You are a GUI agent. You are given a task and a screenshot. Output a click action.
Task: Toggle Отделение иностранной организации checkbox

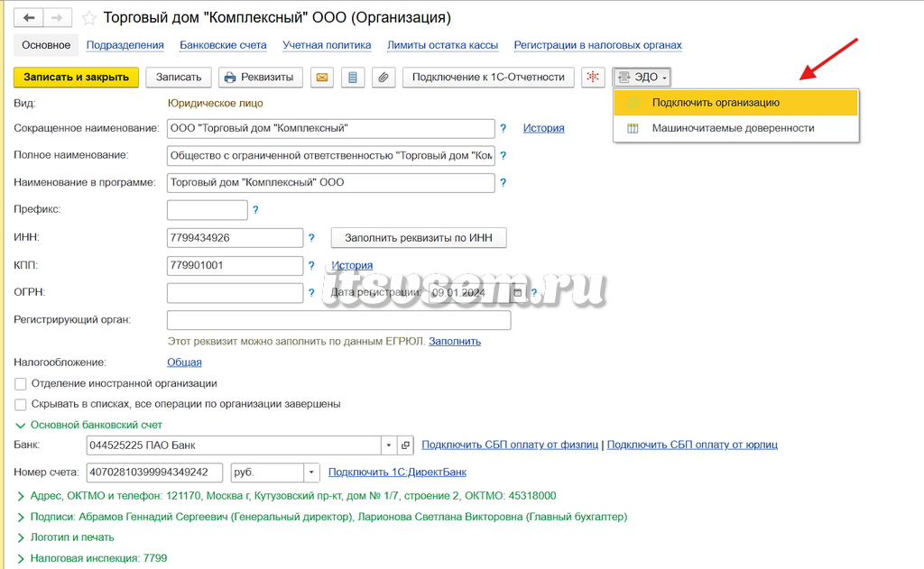click(21, 384)
